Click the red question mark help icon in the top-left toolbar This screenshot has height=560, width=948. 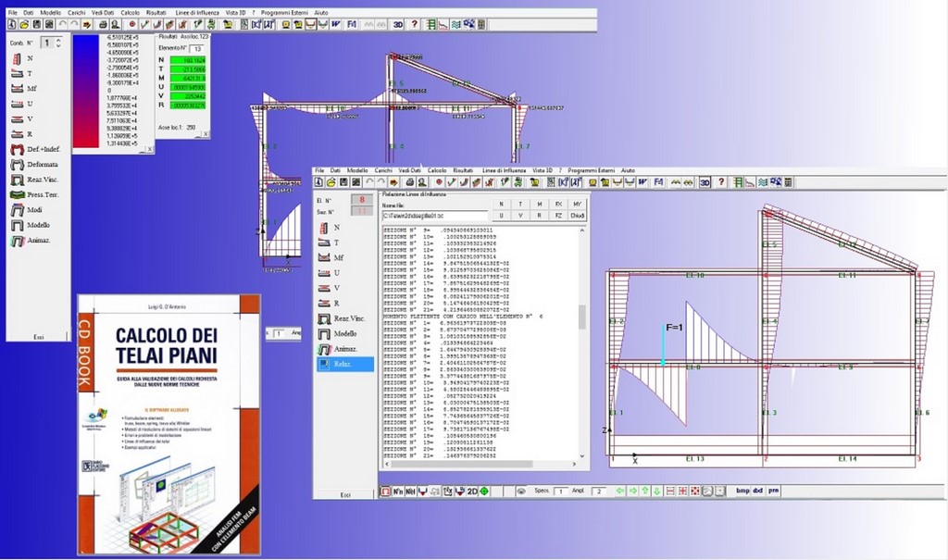click(414, 25)
